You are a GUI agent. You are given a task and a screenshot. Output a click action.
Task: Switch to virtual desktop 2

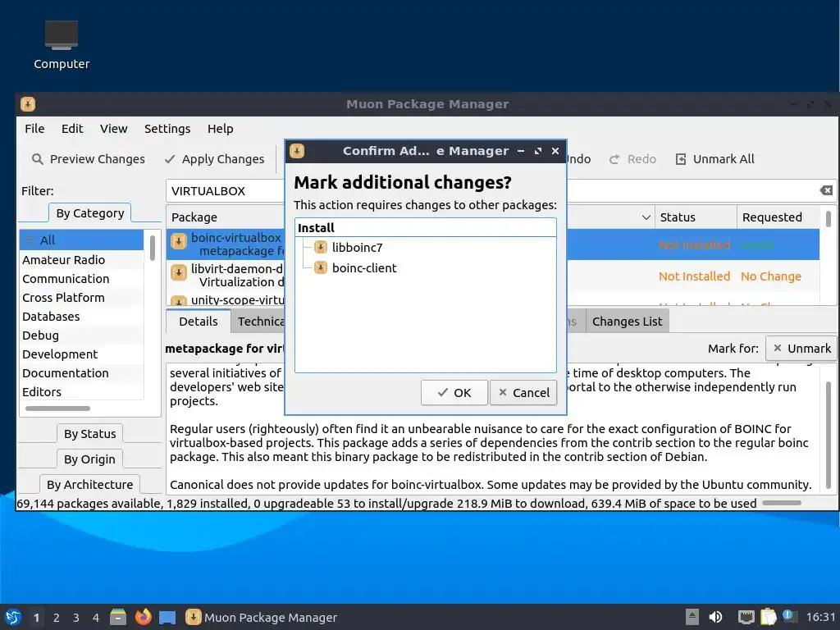(57, 618)
